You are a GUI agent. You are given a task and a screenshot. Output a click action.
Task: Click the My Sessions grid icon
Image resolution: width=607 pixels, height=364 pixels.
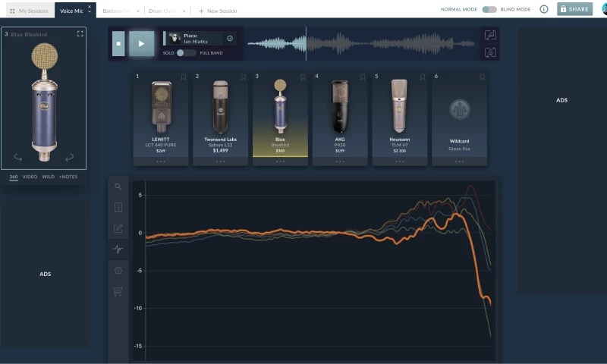12,11
